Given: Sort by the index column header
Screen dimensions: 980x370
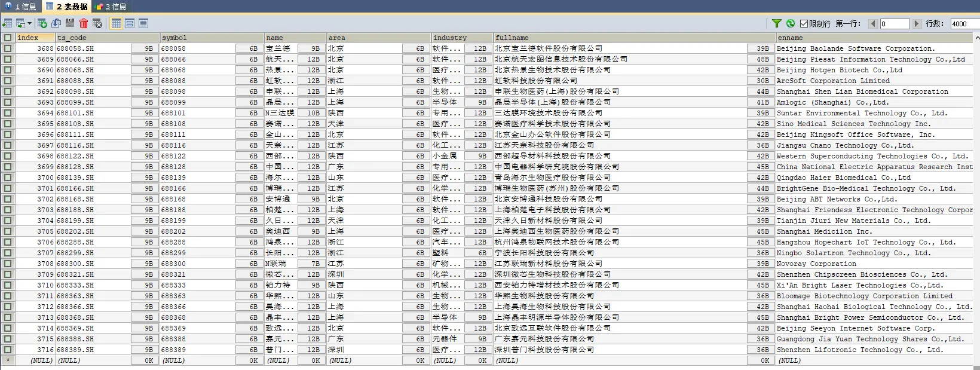Looking at the screenshot, I should pyautogui.click(x=35, y=38).
